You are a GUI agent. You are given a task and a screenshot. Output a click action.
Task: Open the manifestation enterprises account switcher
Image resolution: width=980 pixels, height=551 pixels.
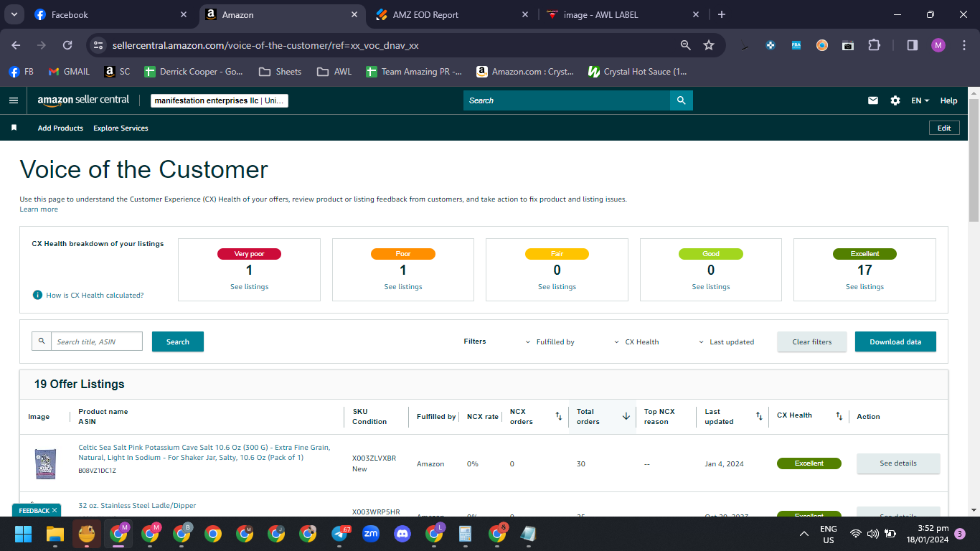point(220,100)
